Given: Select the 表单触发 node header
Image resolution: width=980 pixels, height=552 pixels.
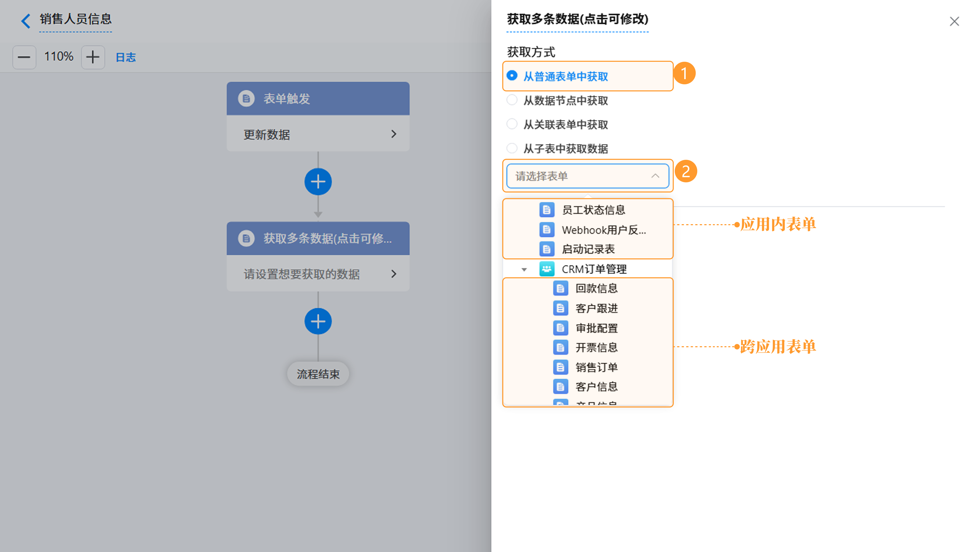Looking at the screenshot, I should pos(318,99).
